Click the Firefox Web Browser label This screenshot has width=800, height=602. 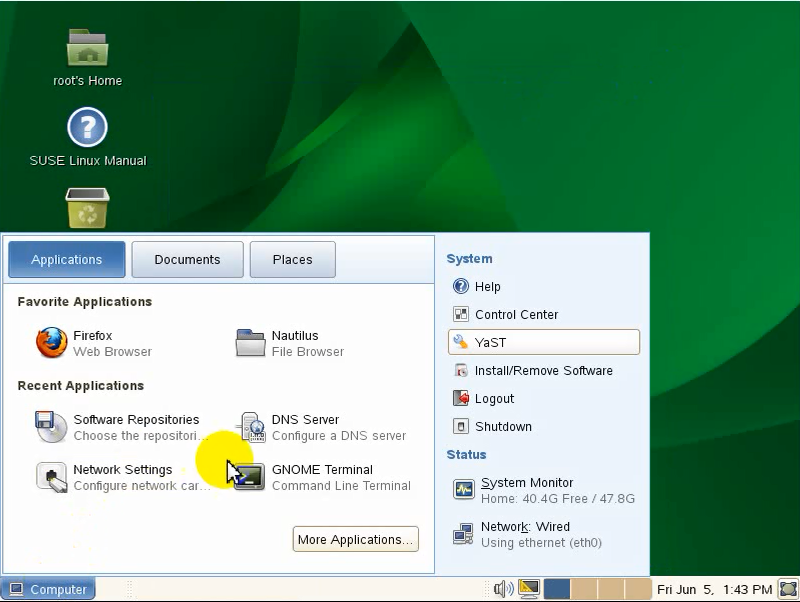(x=112, y=343)
